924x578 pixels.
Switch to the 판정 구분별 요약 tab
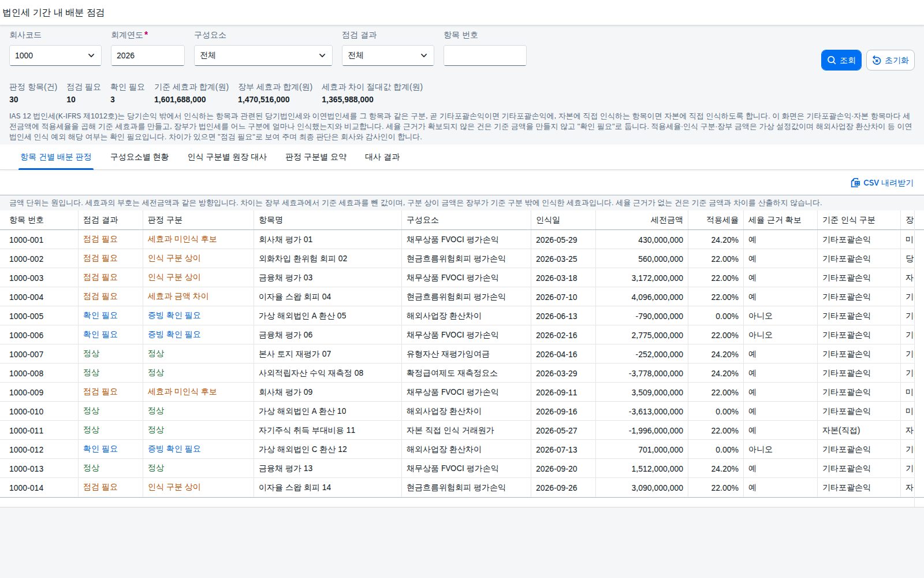point(316,157)
